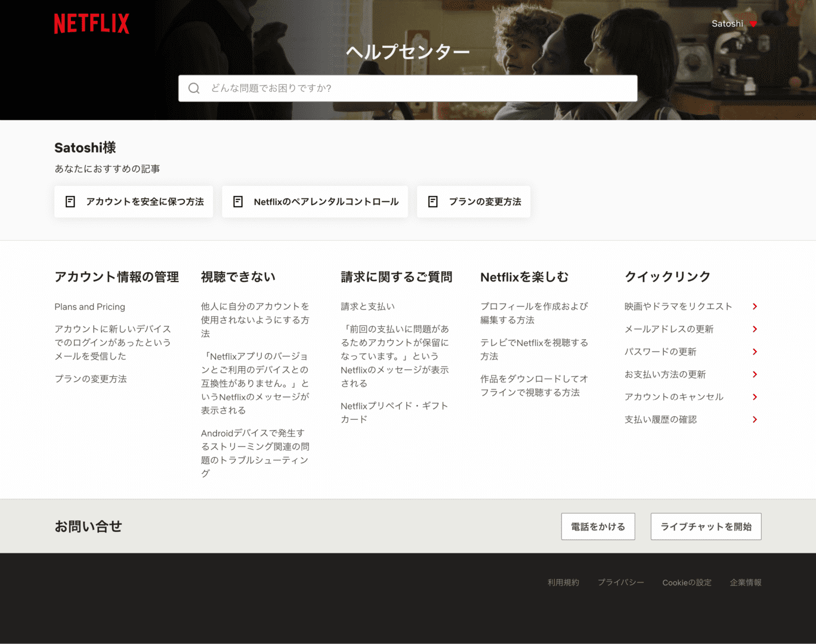816x644 pixels.
Task: Open Netflixアプリのバージョン compatibility message article
Action: coord(255,383)
